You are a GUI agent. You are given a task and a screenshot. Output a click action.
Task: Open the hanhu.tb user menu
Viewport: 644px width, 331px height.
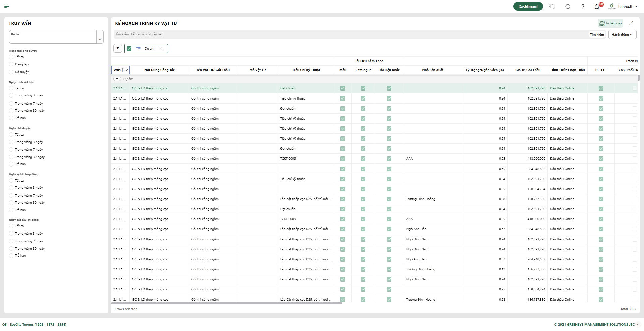point(628,6)
